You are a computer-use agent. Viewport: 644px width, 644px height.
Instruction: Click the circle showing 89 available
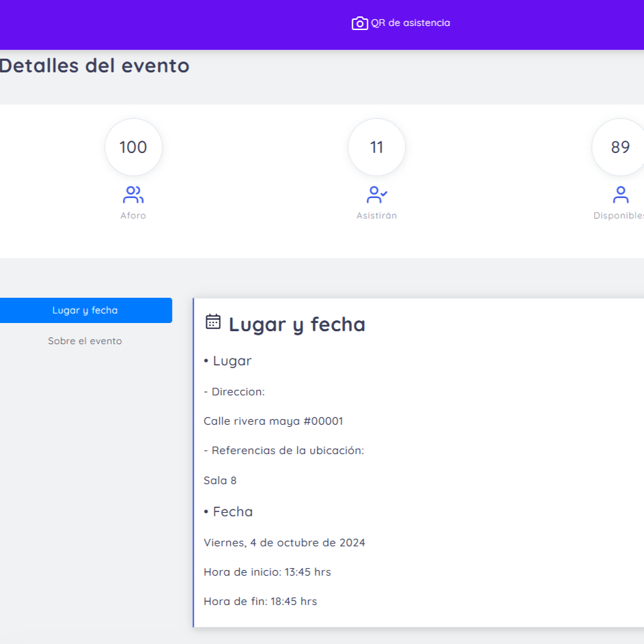pos(618,147)
